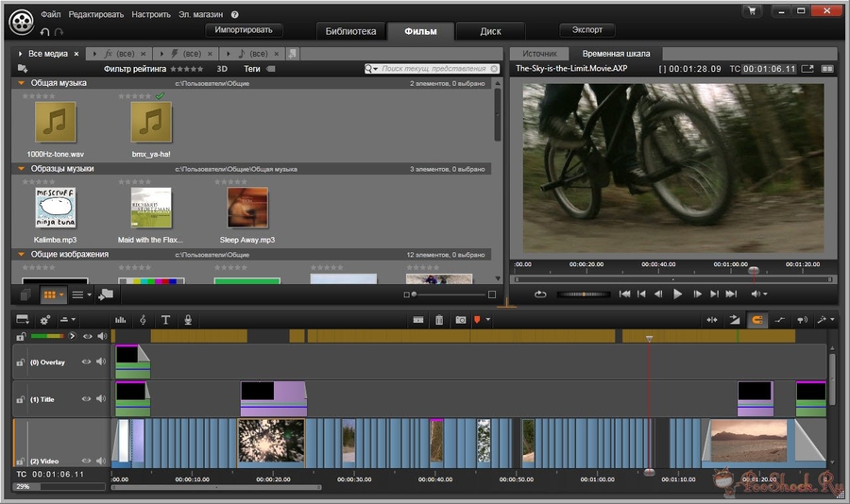Click the shopping cart icon
Image resolution: width=850 pixels, height=504 pixels.
[x=752, y=11]
